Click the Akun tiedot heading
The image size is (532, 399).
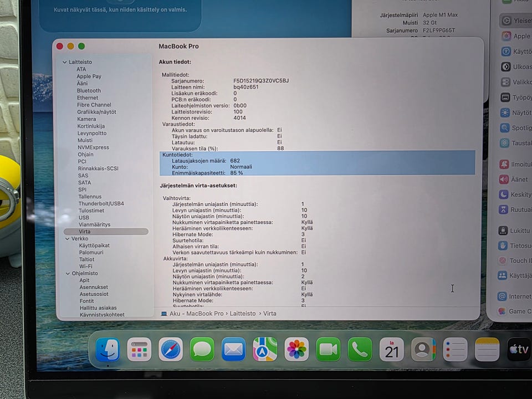175,62
